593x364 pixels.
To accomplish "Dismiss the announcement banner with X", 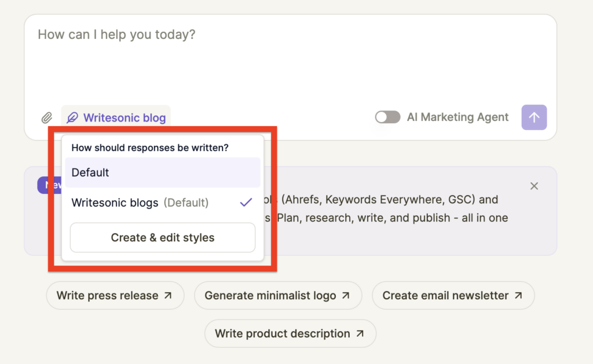I will [x=534, y=186].
